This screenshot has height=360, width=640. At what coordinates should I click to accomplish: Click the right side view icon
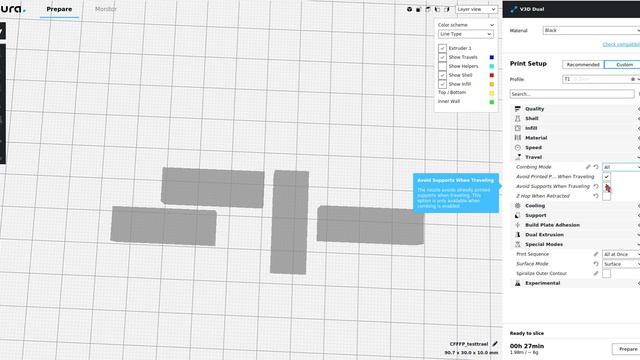point(447,9)
